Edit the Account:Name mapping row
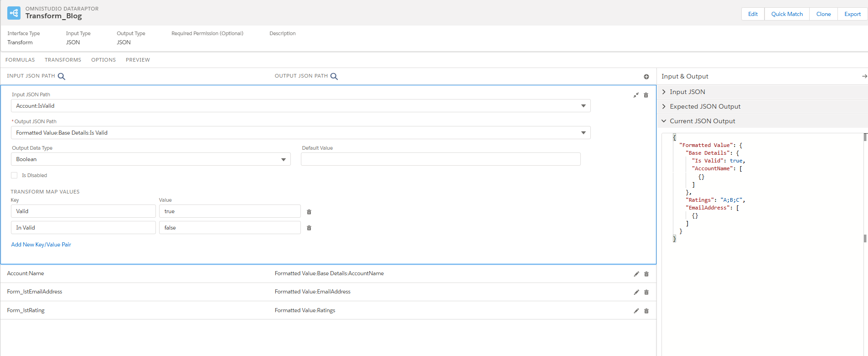The image size is (868, 356). [x=636, y=274]
